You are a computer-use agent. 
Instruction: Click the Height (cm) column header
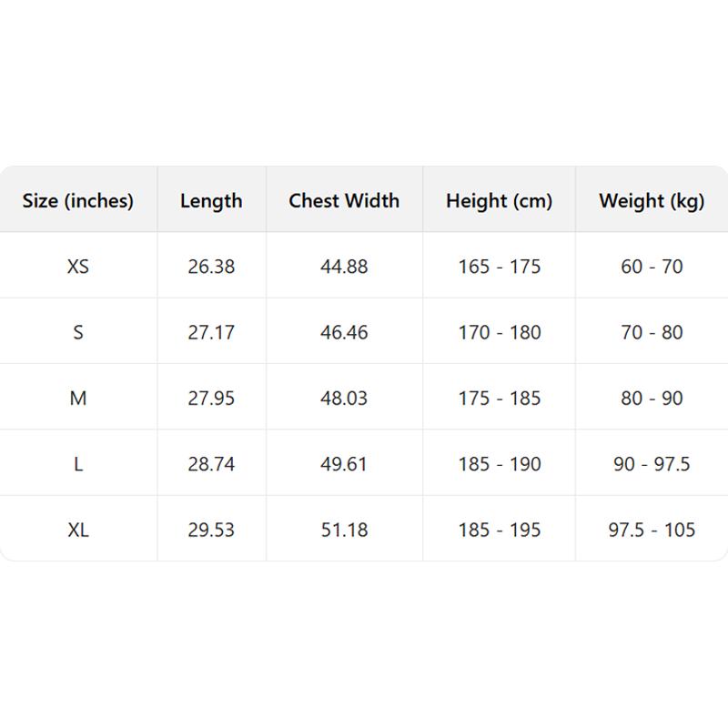point(499,201)
